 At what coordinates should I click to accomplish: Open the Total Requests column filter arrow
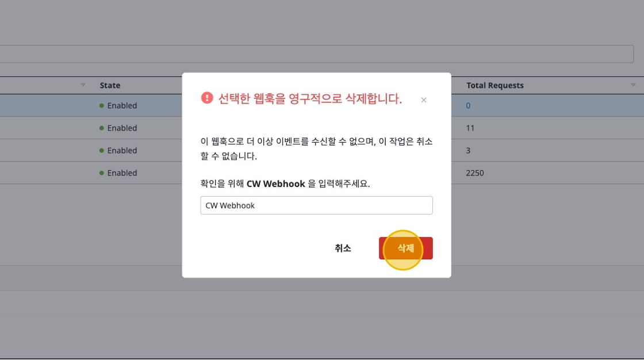tap(633, 85)
